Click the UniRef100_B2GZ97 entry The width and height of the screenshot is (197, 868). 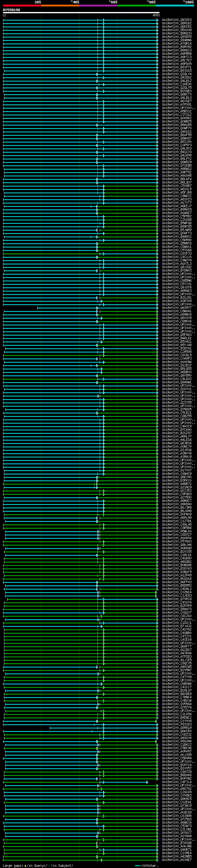(x=177, y=433)
